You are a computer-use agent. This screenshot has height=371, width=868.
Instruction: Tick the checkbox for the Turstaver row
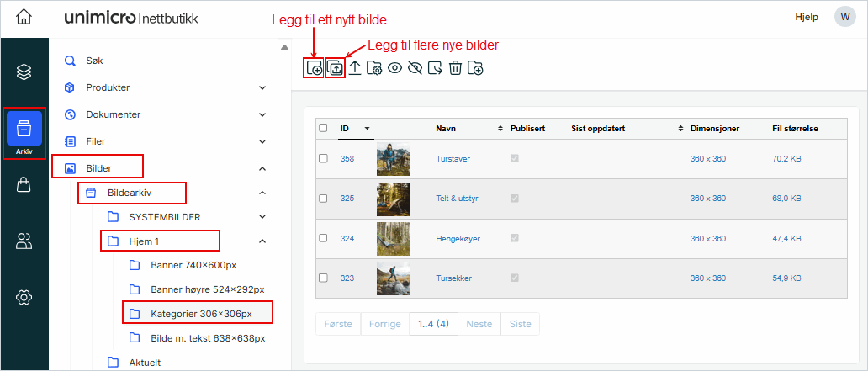click(323, 158)
